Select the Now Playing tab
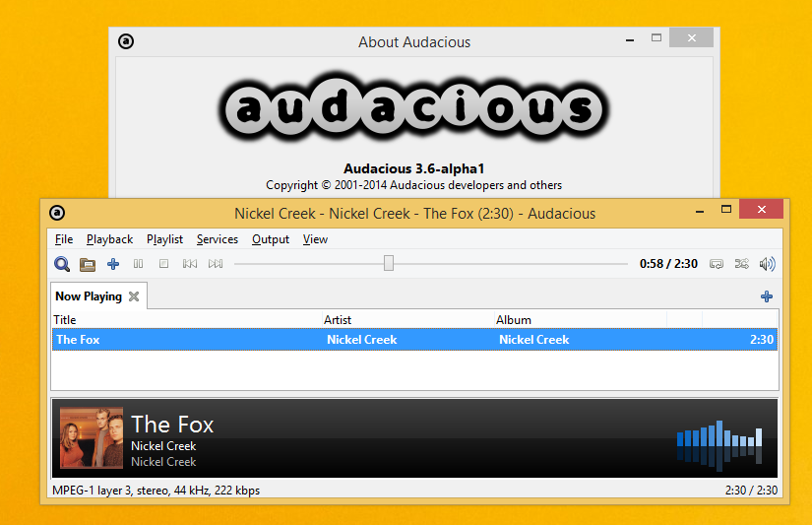Screen dimensions: 812x525 pyautogui.click(x=89, y=296)
